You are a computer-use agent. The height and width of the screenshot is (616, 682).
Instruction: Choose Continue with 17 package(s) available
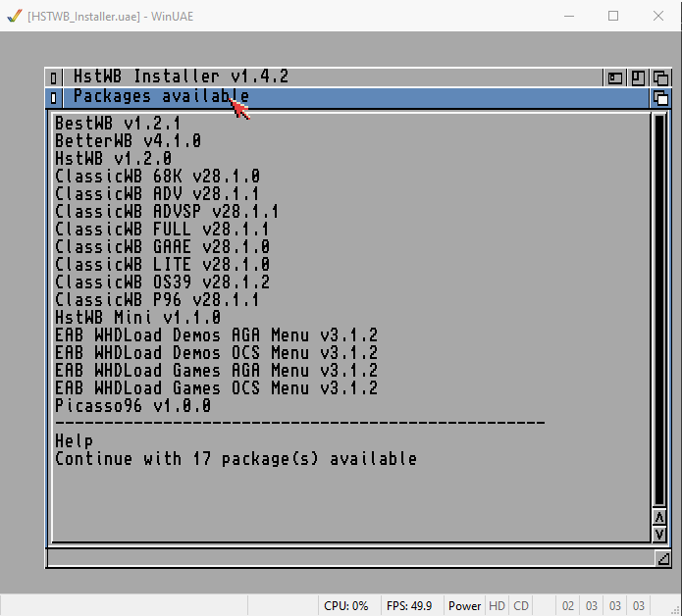236,459
